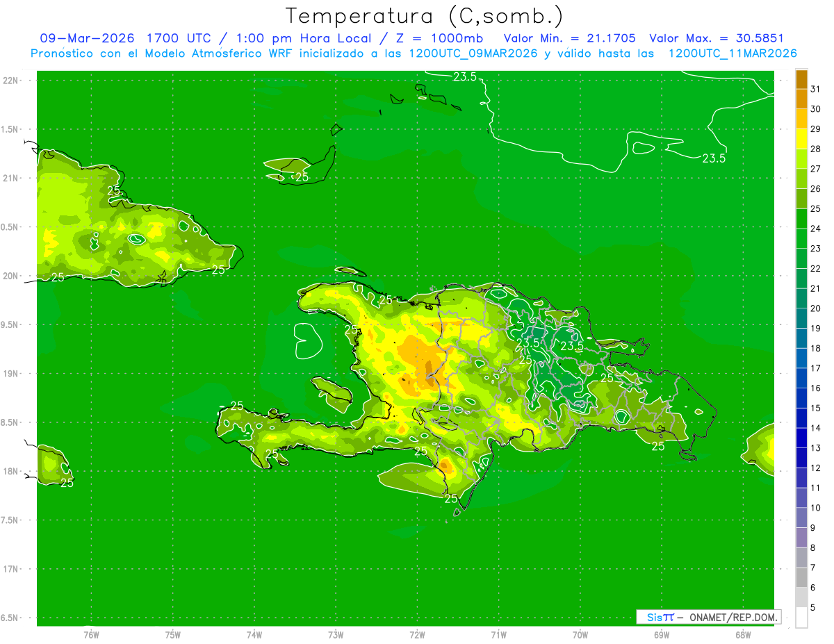Click the colorbar value label '16'
Image resolution: width=834 pixels, height=644 pixels.
coord(816,388)
